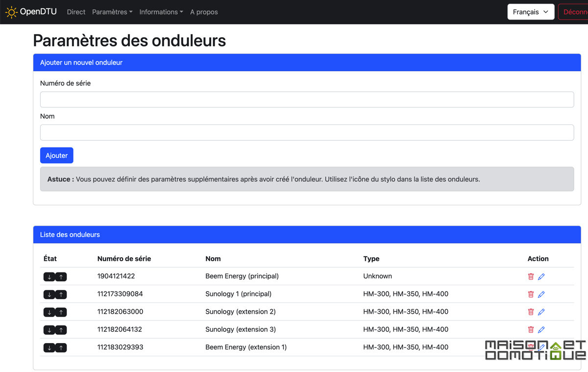Click the red Déconnexion button

[x=573, y=12]
